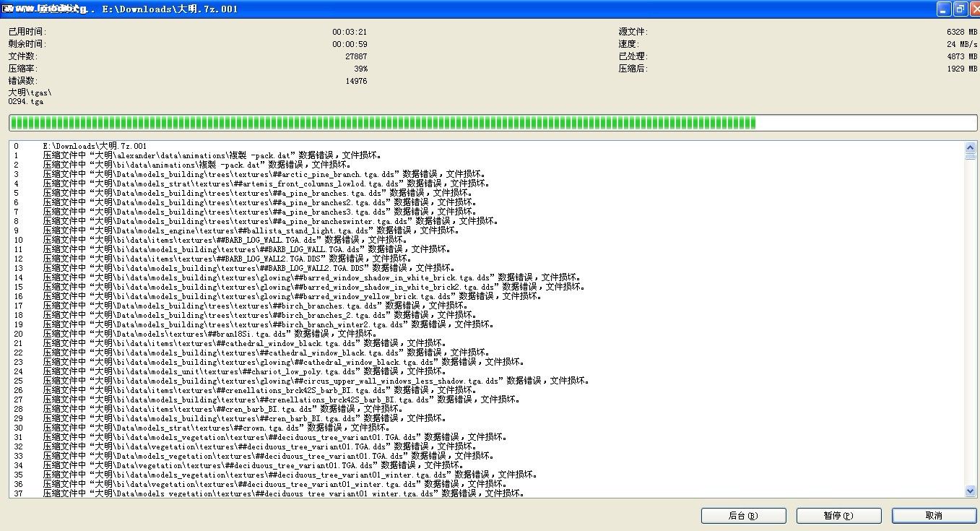
Task: Select the artemis_front_columns_lowlod error row
Action: [x=266, y=184]
